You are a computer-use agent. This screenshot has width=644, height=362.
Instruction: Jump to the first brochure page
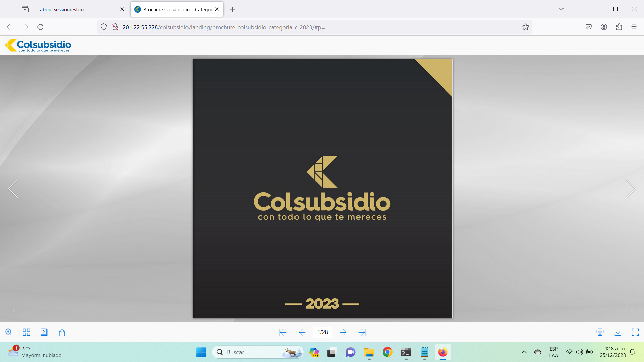coord(283,332)
